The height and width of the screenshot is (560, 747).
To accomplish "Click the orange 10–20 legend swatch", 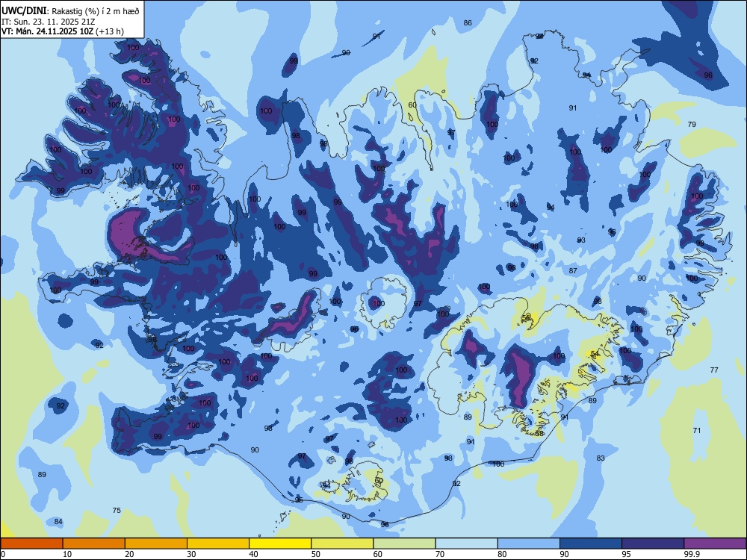I will (x=94, y=544).
